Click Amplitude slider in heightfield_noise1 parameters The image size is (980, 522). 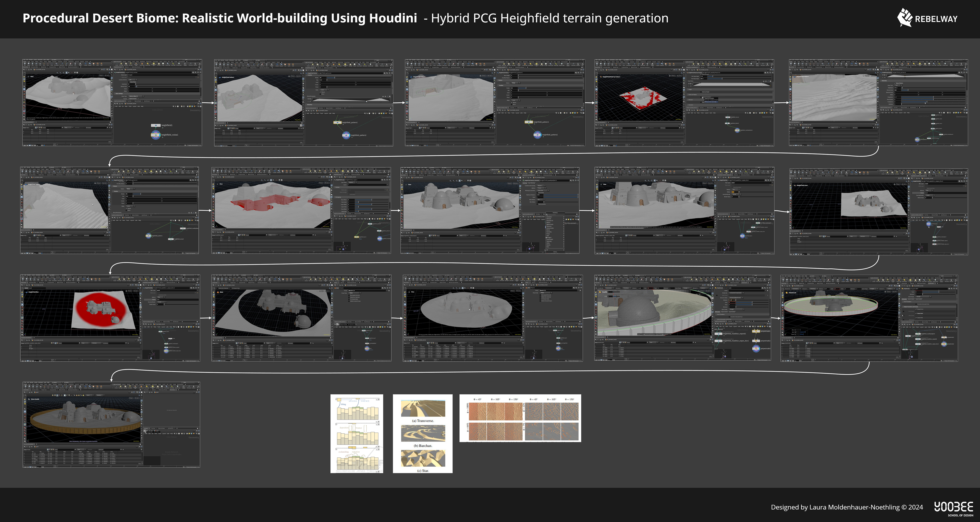click(x=136, y=84)
